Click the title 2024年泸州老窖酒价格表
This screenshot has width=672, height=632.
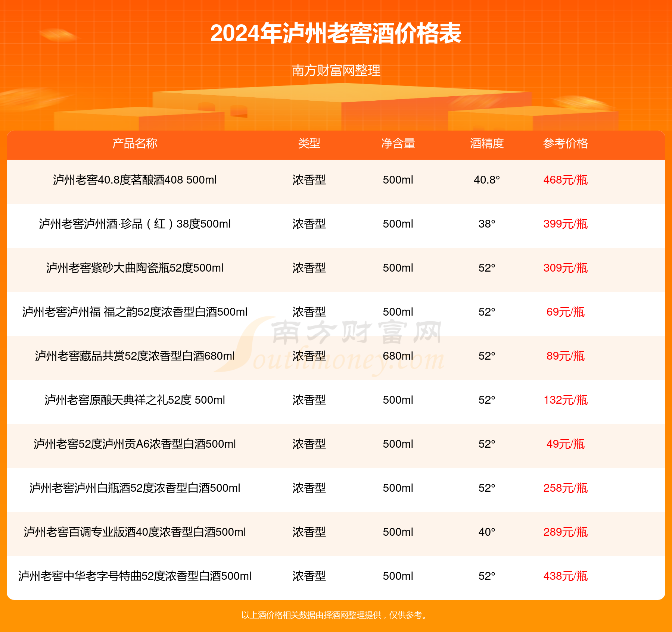336,34
